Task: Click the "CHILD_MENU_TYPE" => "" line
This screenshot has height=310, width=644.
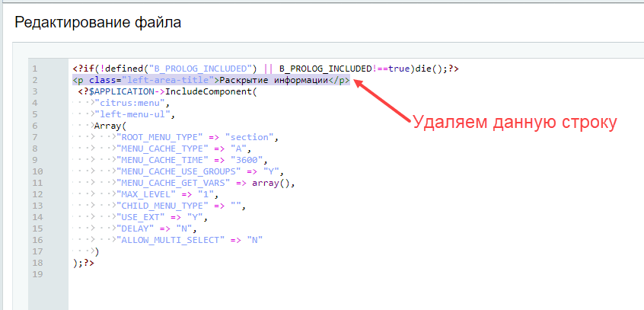Action: [181, 206]
